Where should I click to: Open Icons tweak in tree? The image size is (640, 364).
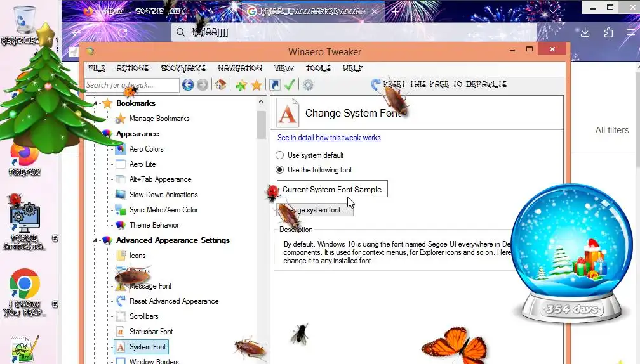click(138, 256)
